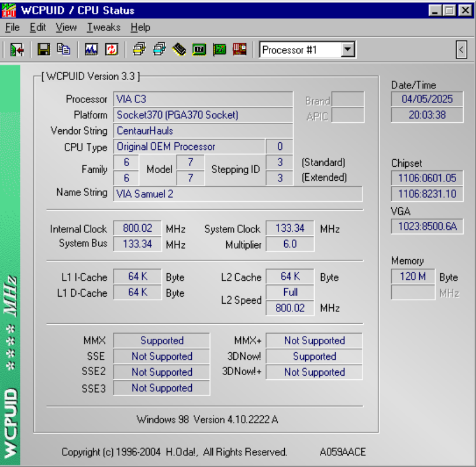
Task: Click the Internal Clock 800.02 value
Action: click(x=137, y=228)
